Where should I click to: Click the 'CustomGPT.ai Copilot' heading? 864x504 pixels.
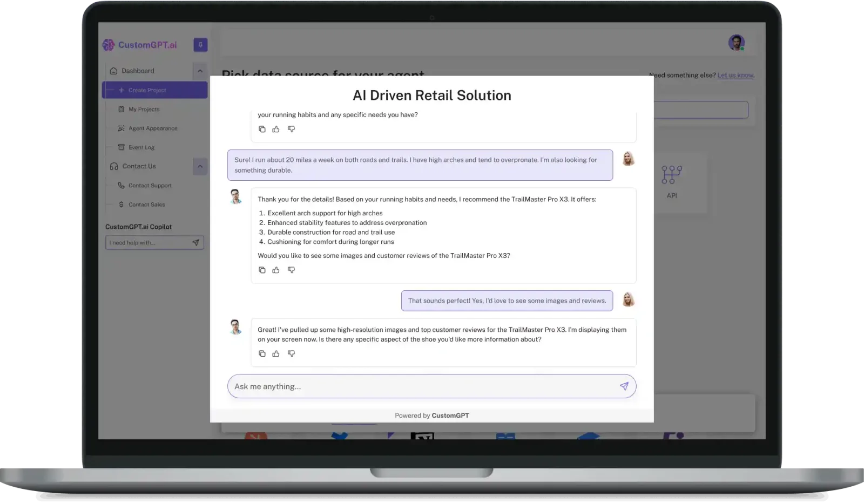(x=138, y=227)
